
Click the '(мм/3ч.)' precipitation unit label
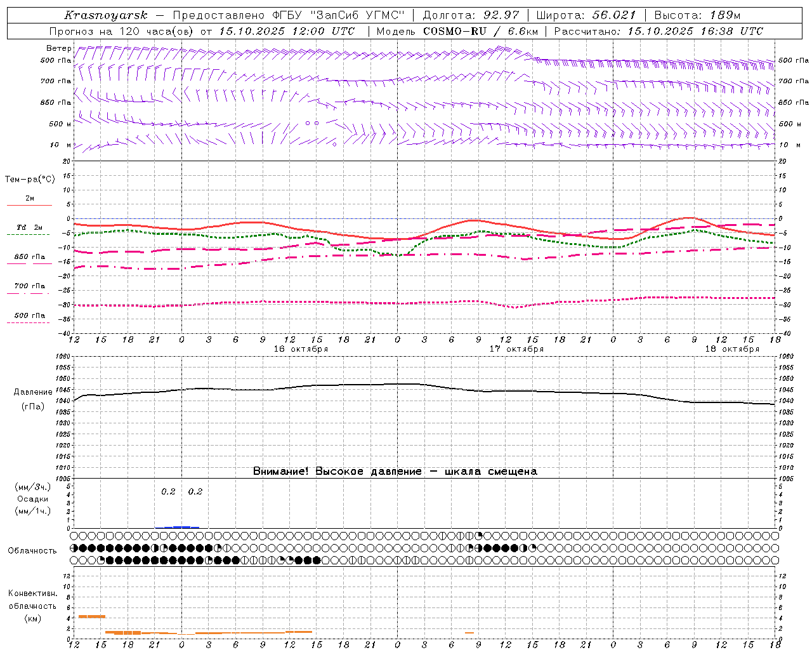pos(33,487)
